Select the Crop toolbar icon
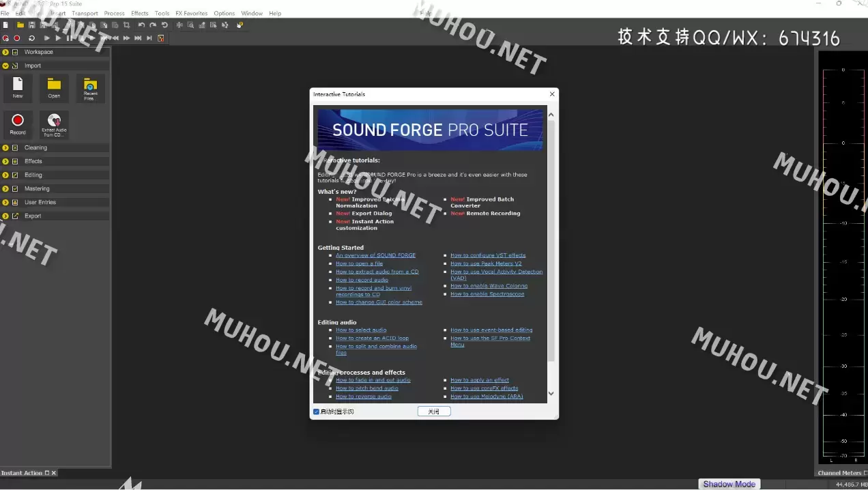Viewport: 868px width, 490px height. tap(126, 25)
